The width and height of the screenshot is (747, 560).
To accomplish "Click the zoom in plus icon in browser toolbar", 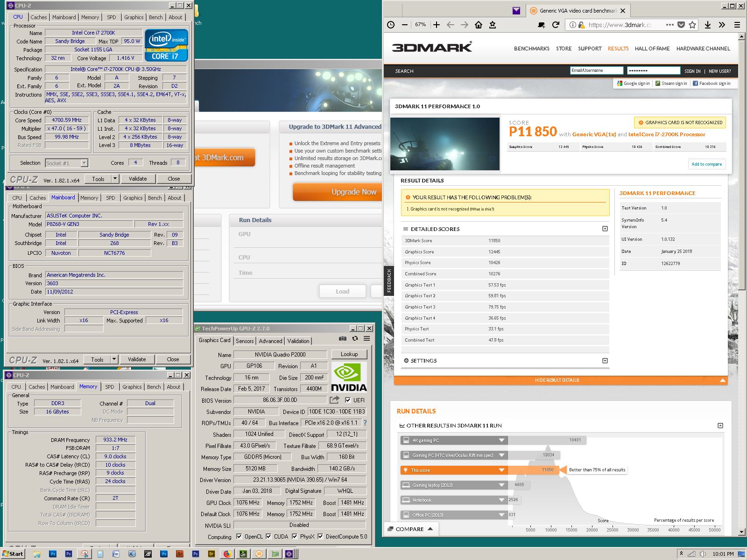I will point(437,25).
